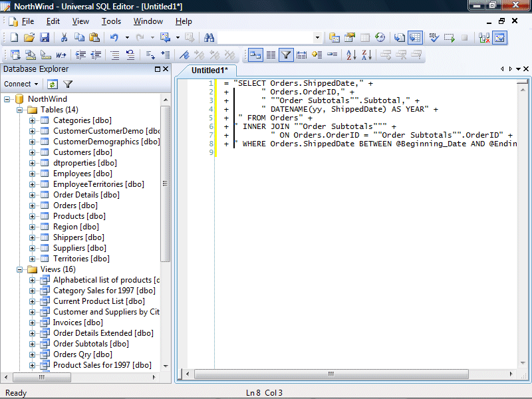Open the search combo box dropdown arrow
This screenshot has height=399, width=532.
(x=317, y=37)
